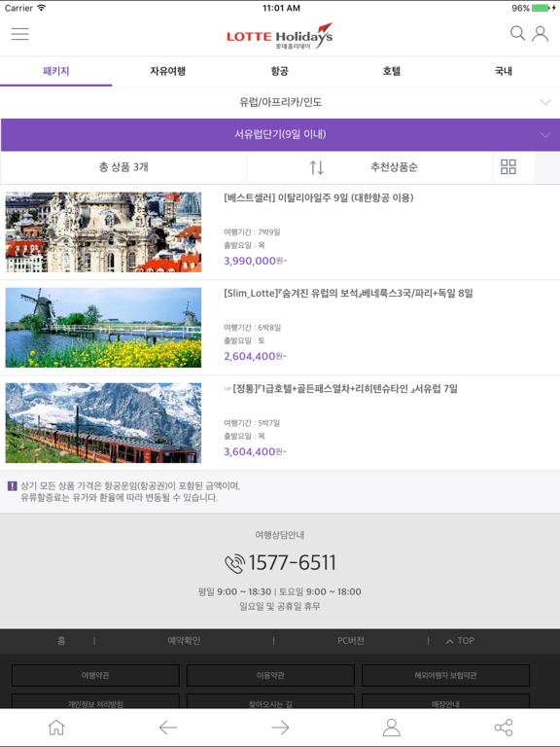Expand the 유럽/아프리카/인도 region dropdown
The height and width of the screenshot is (747, 560).
point(280,102)
